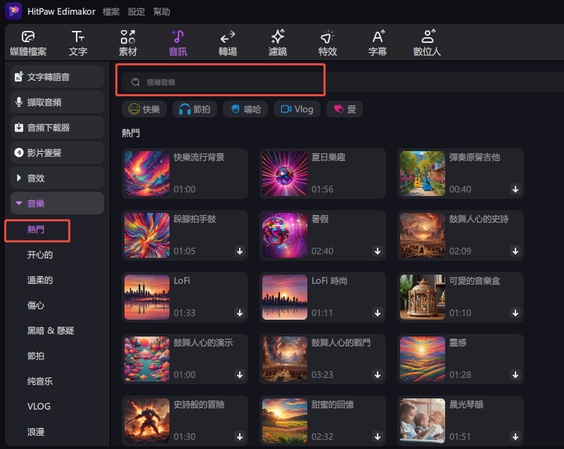The height and width of the screenshot is (449, 564).
Task: Select the 纯音乐 category
Action: [x=40, y=381]
